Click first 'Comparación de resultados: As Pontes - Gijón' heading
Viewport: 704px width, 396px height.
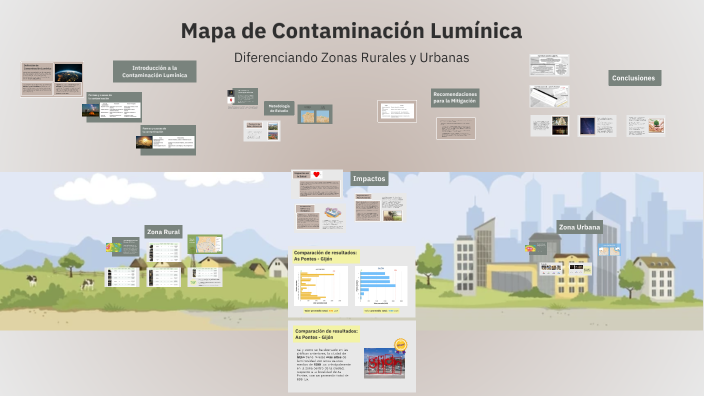point(326,256)
